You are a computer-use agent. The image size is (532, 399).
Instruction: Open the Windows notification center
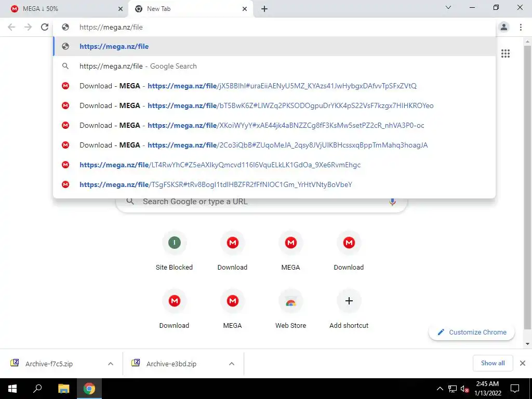tap(515, 389)
